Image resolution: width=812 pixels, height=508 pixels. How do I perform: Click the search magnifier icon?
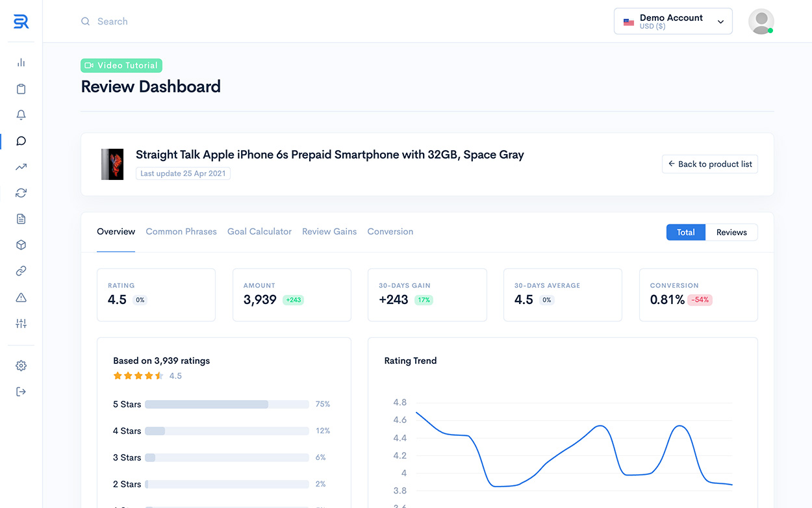coord(85,21)
